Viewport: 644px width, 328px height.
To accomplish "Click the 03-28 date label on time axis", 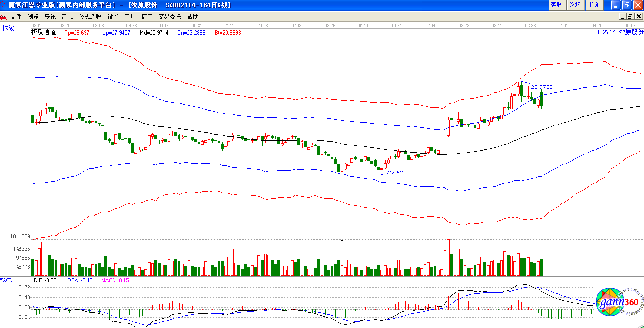I will pyautogui.click(x=530, y=25).
